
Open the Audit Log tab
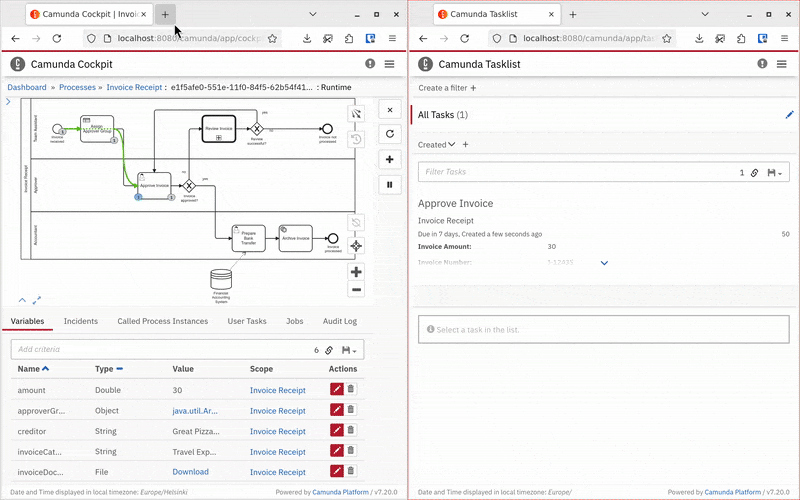pos(340,321)
